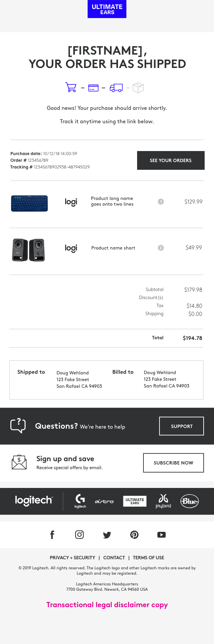This screenshot has height=644, width=214.
Task: Open the Instagram social icon
Action: pyautogui.click(x=80, y=535)
